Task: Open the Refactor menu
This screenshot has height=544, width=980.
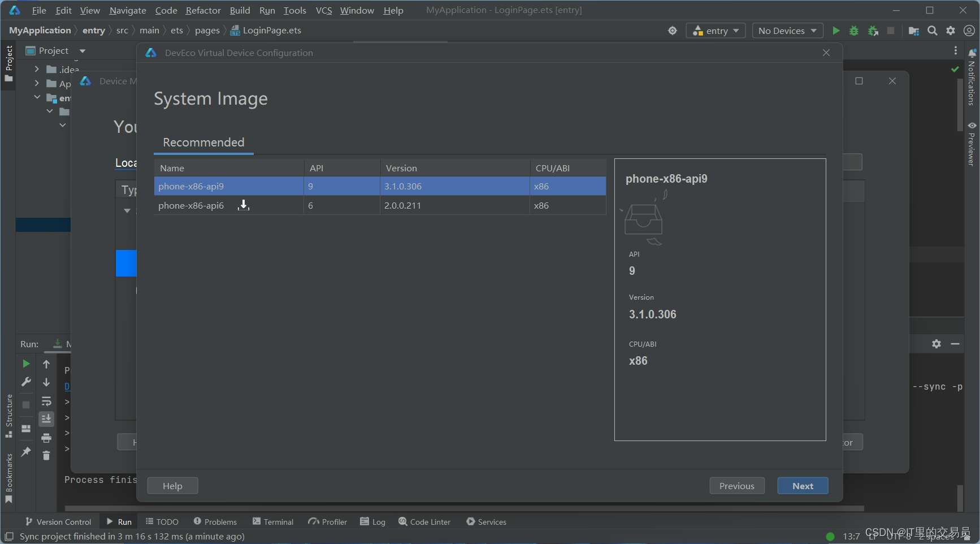Action: click(203, 10)
